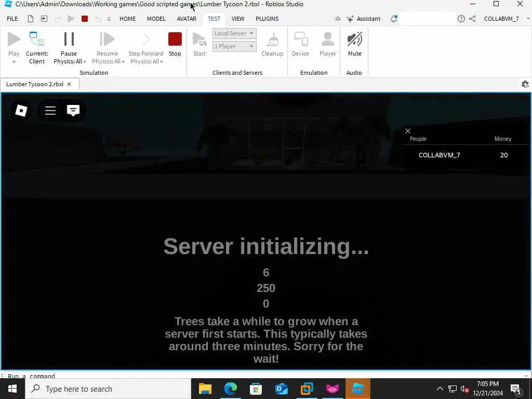The width and height of the screenshot is (532, 399).
Task: Click the Help question mark icon
Action: tap(461, 19)
